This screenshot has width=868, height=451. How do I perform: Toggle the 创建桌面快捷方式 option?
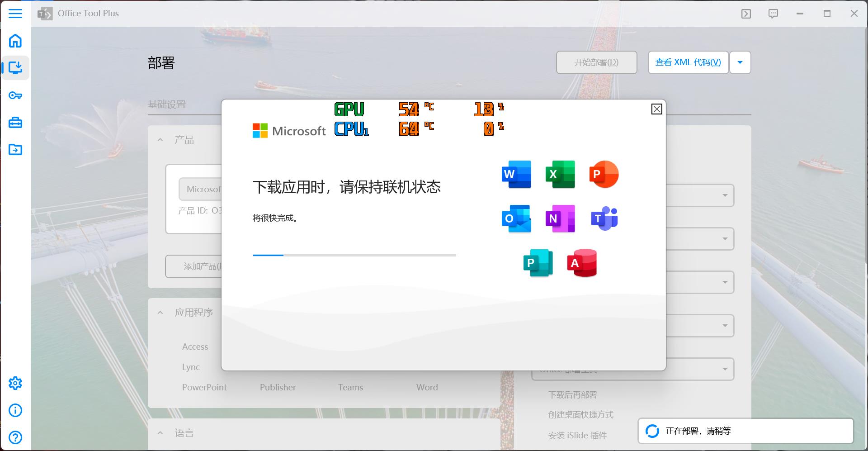[581, 414]
